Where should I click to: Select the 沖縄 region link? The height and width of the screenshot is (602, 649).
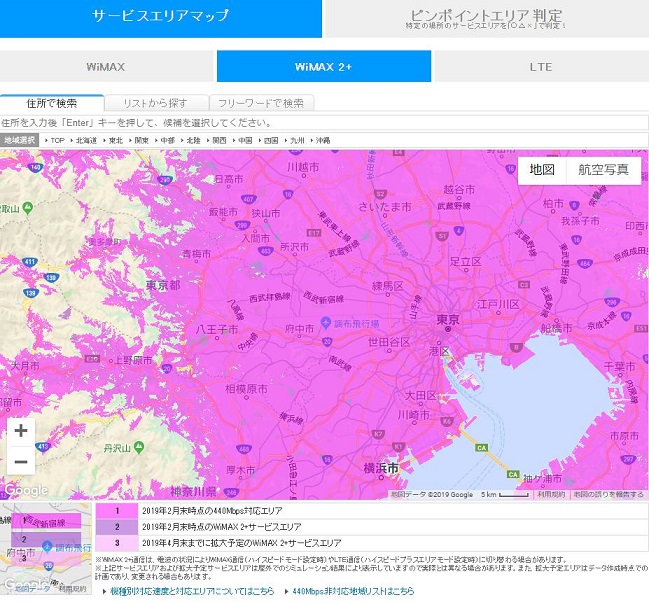click(322, 140)
